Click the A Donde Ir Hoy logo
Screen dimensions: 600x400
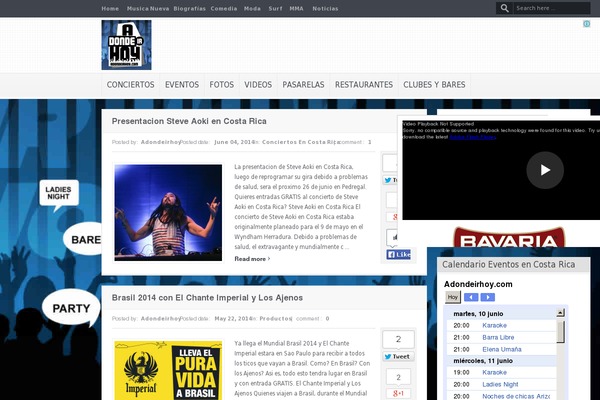pyautogui.click(x=126, y=45)
